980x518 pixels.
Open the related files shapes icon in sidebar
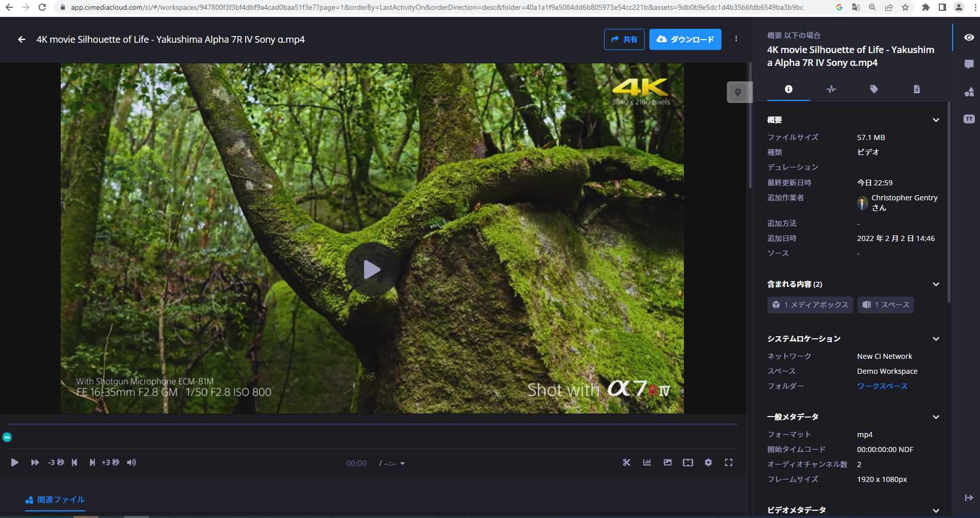(969, 92)
